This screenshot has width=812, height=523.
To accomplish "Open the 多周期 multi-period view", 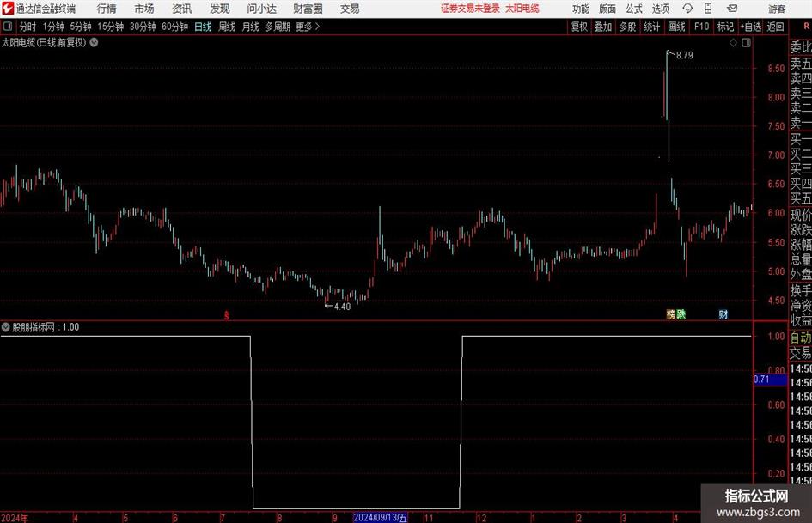I will pos(278,27).
